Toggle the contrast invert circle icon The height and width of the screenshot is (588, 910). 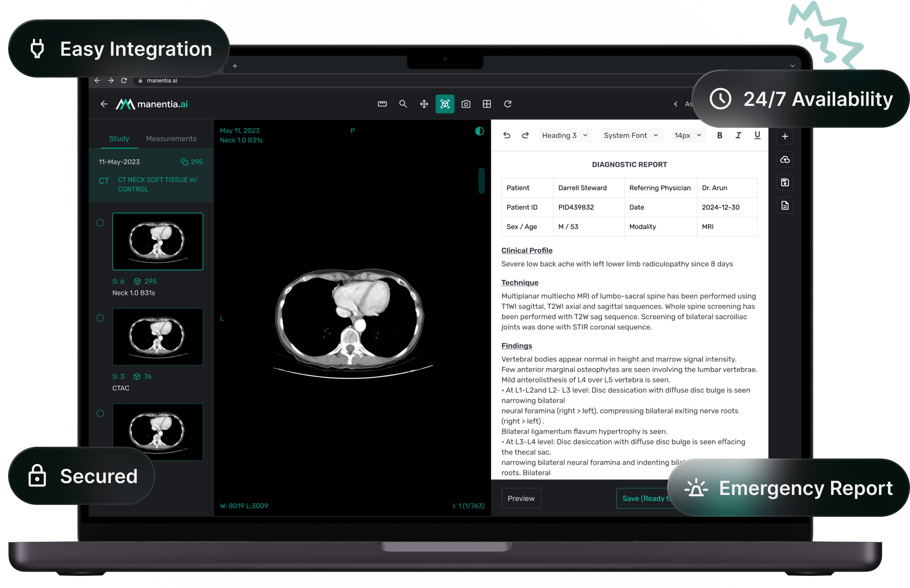coord(479,131)
